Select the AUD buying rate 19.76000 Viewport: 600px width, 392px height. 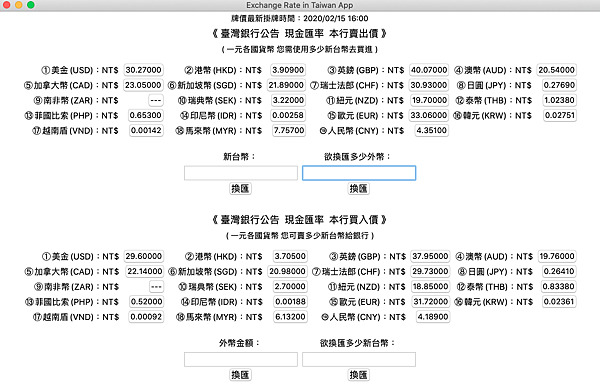coord(557,256)
